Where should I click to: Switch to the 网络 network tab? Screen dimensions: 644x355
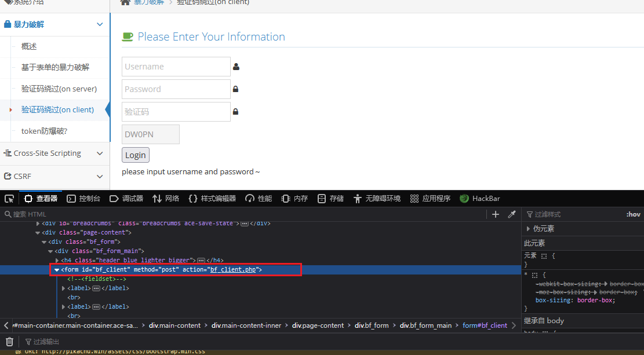[166, 199]
